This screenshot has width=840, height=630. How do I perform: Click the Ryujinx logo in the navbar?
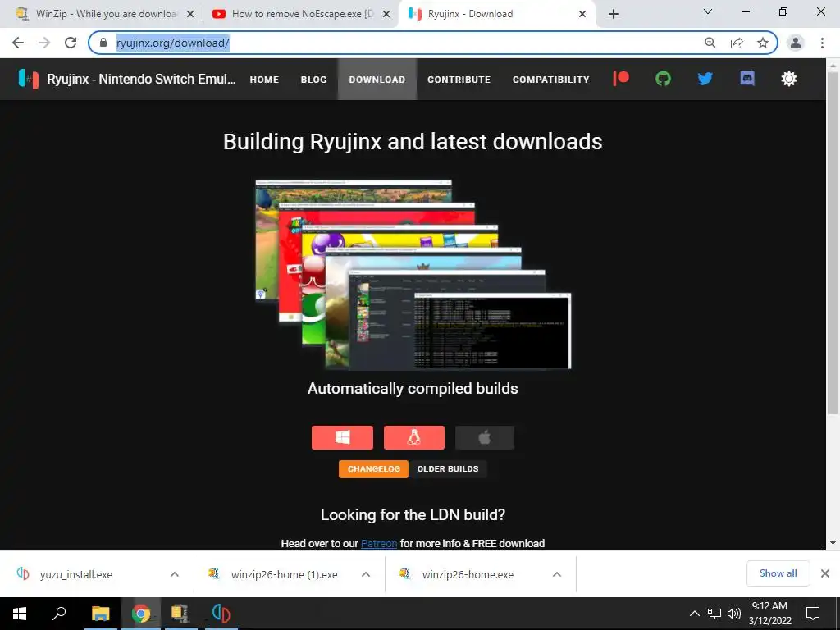tap(29, 79)
